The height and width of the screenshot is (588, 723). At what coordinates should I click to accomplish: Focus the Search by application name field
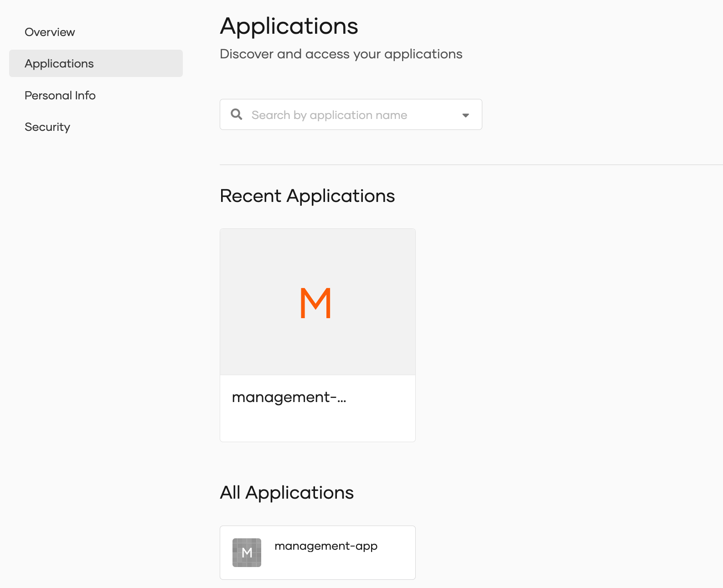(x=351, y=114)
